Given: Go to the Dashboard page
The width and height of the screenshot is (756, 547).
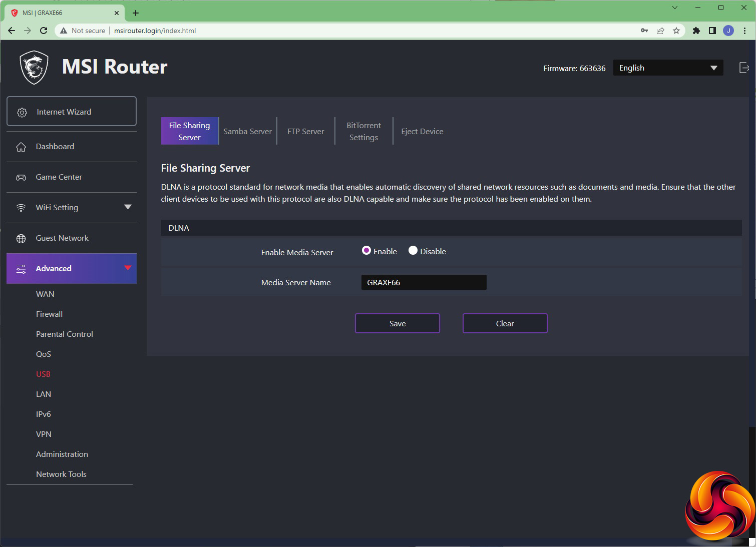Looking at the screenshot, I should pyautogui.click(x=72, y=147).
